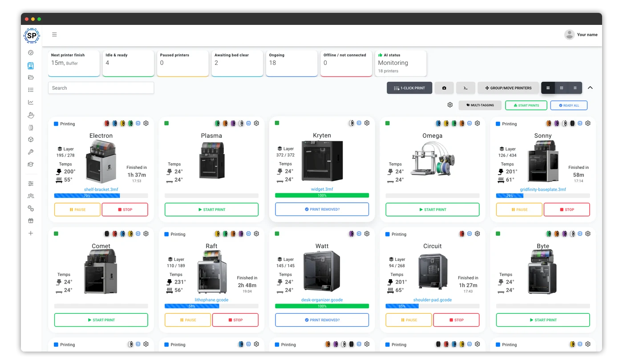Click the green status square on Omega
Viewport: 623px width, 364px height.
click(x=388, y=123)
